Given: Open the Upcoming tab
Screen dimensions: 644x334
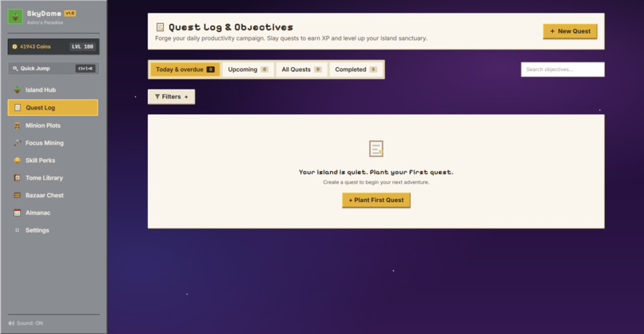Looking at the screenshot, I should tap(248, 70).
